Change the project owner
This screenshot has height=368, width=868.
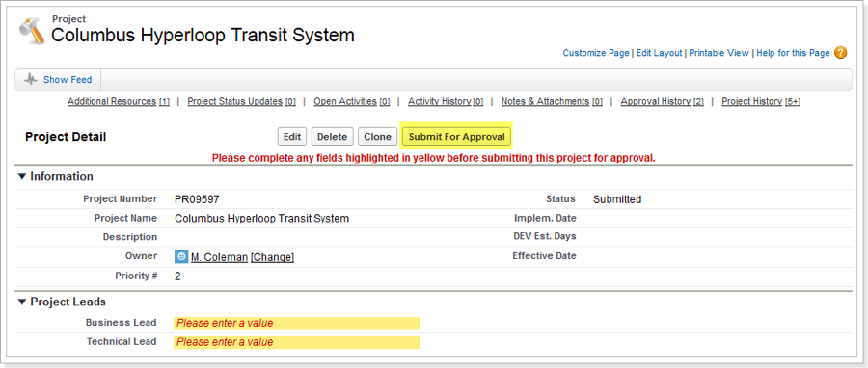(x=272, y=257)
